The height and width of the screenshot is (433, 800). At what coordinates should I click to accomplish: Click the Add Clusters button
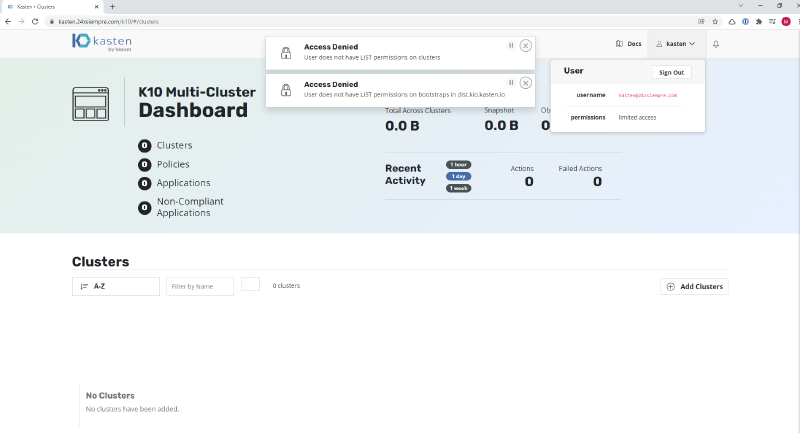pyautogui.click(x=694, y=287)
